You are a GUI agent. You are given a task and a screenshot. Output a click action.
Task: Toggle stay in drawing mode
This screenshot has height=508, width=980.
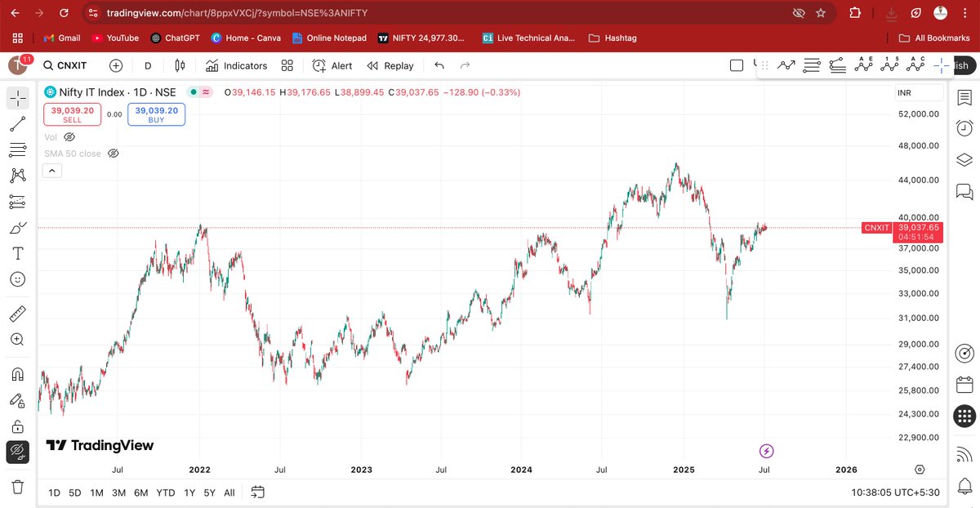pyautogui.click(x=18, y=400)
